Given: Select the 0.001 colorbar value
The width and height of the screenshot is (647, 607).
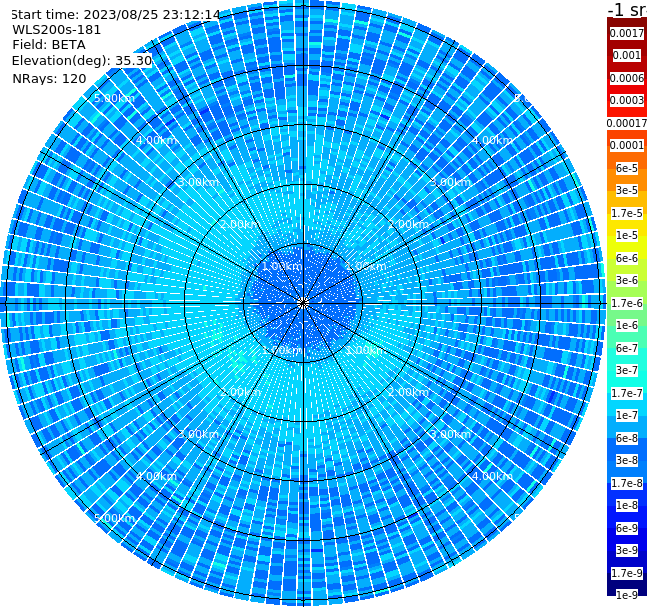Looking at the screenshot, I should click(x=627, y=55).
